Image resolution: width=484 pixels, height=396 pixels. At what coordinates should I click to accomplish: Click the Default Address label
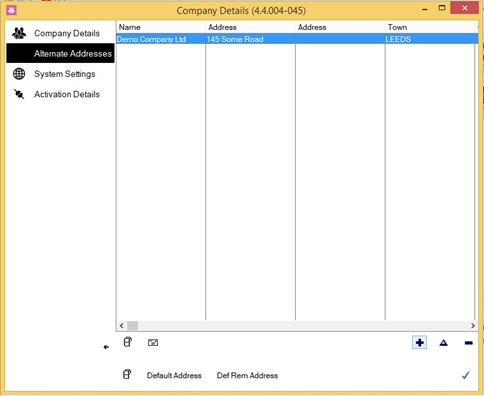pyautogui.click(x=174, y=376)
